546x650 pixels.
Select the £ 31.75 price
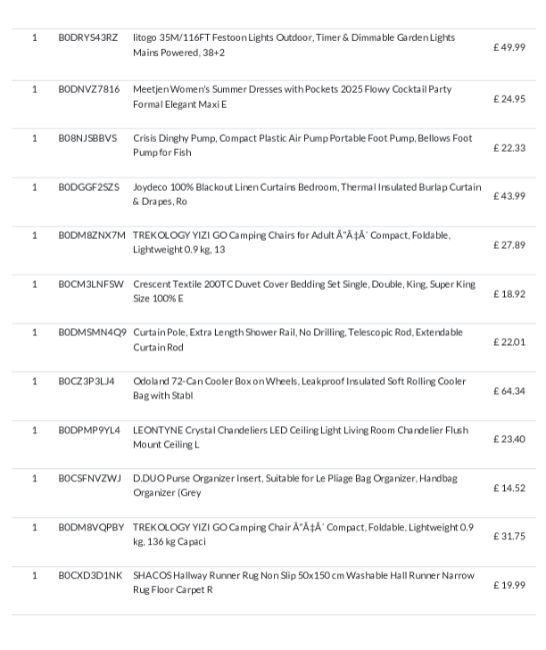point(509,536)
